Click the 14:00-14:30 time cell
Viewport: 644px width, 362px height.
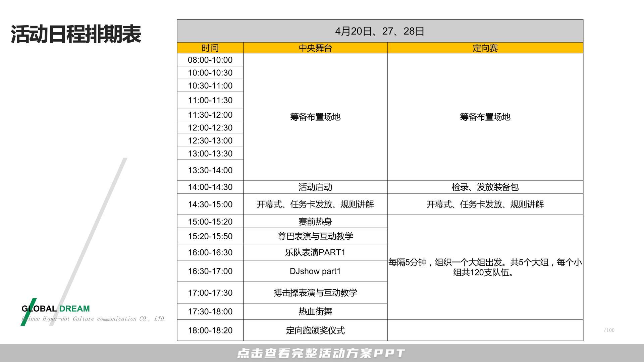(210, 187)
